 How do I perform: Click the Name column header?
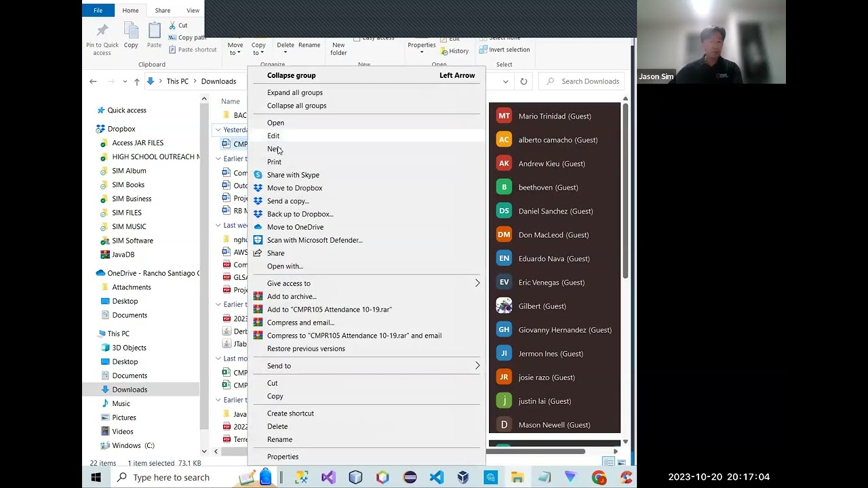point(231,102)
